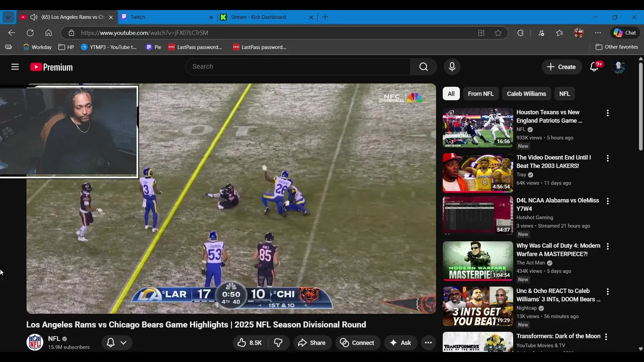
Task: Close the Twitch tab
Action: [211, 17]
